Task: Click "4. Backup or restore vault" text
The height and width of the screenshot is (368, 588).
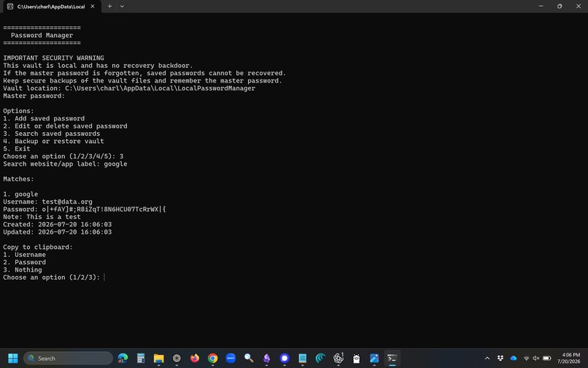Action: click(54, 141)
